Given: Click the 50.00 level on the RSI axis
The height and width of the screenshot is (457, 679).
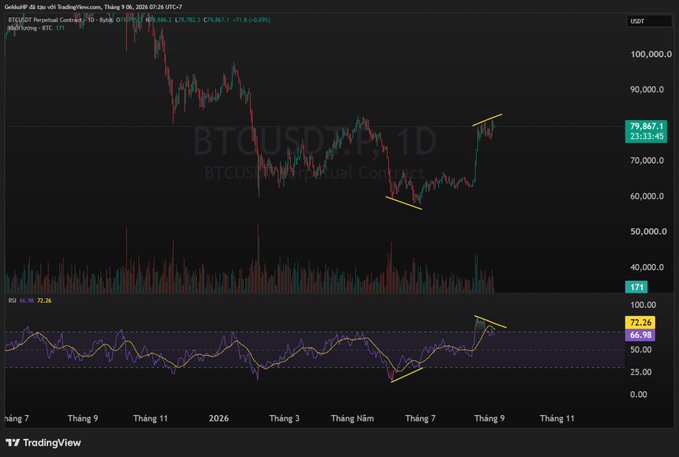Looking at the screenshot, I should [641, 350].
